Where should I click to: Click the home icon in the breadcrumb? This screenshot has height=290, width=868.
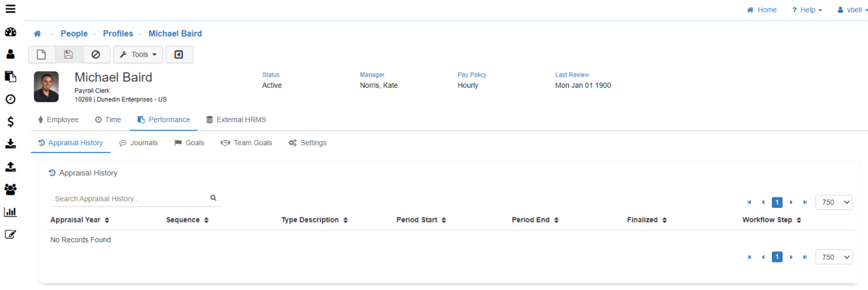coord(37,33)
